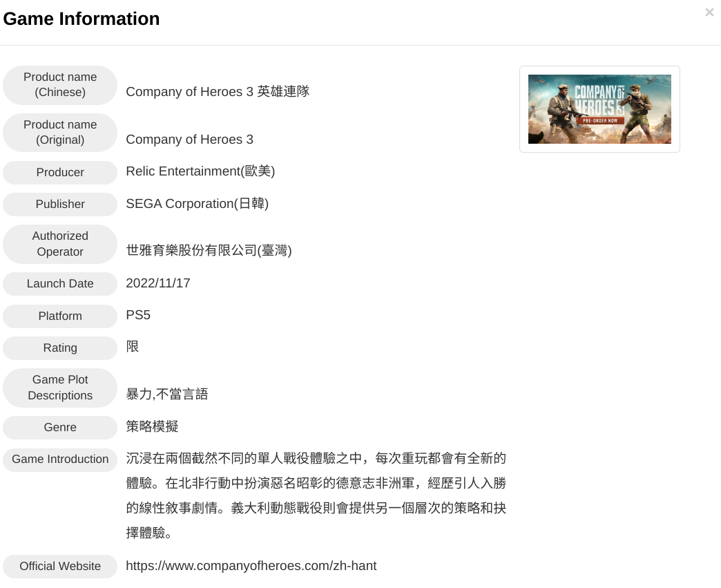Select the text 'Company of Heroes 3 英雄連隊'
Image resolution: width=721 pixels, height=588 pixels.
[x=218, y=92]
